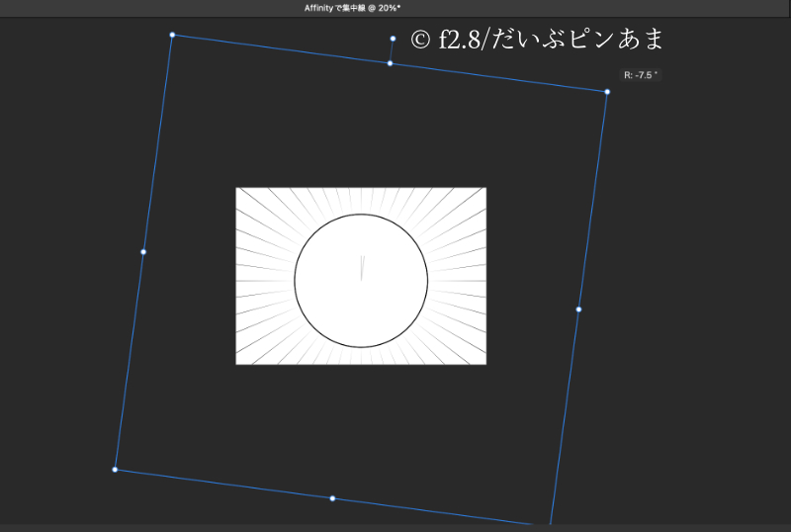Click the status bar strip along the bottom
791x532 pixels.
[395, 527]
